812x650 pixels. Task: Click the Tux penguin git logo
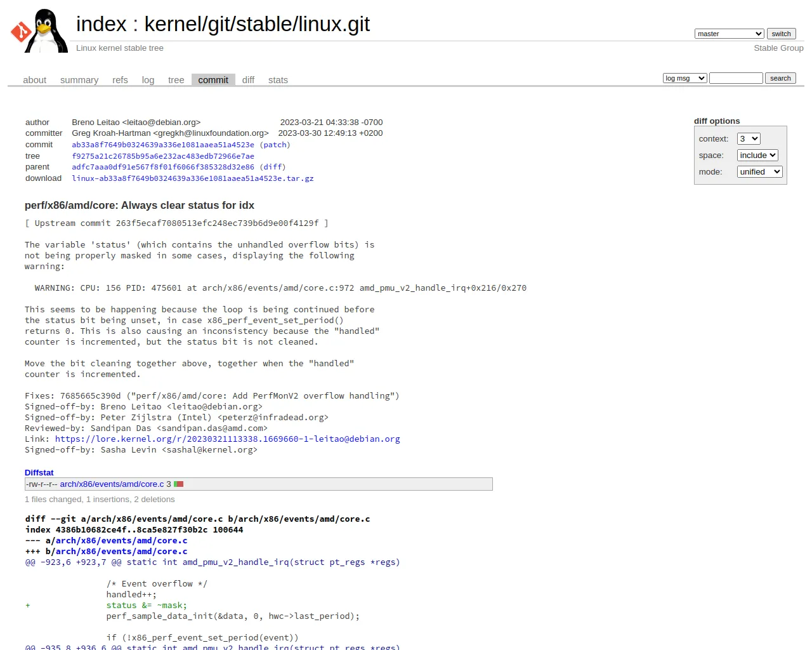point(39,30)
